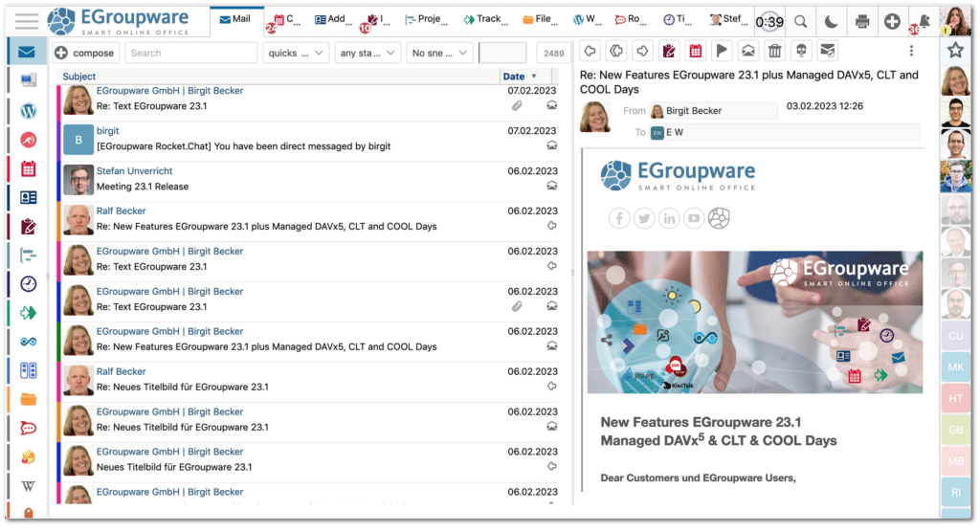
Task: Switch to the Timesheet tab
Action: (677, 19)
